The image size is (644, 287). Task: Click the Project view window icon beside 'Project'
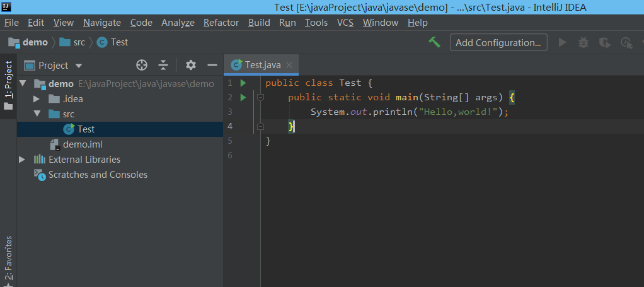coord(30,66)
